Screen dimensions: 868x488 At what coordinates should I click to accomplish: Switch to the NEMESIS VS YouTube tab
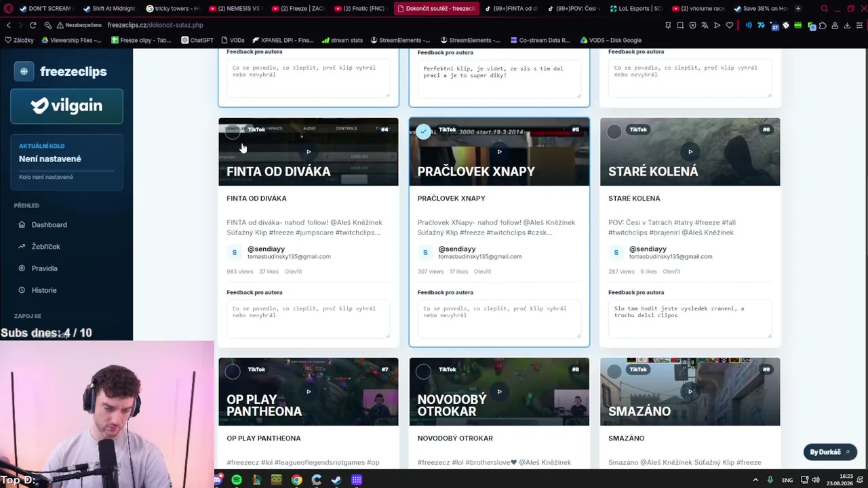pyautogui.click(x=235, y=9)
